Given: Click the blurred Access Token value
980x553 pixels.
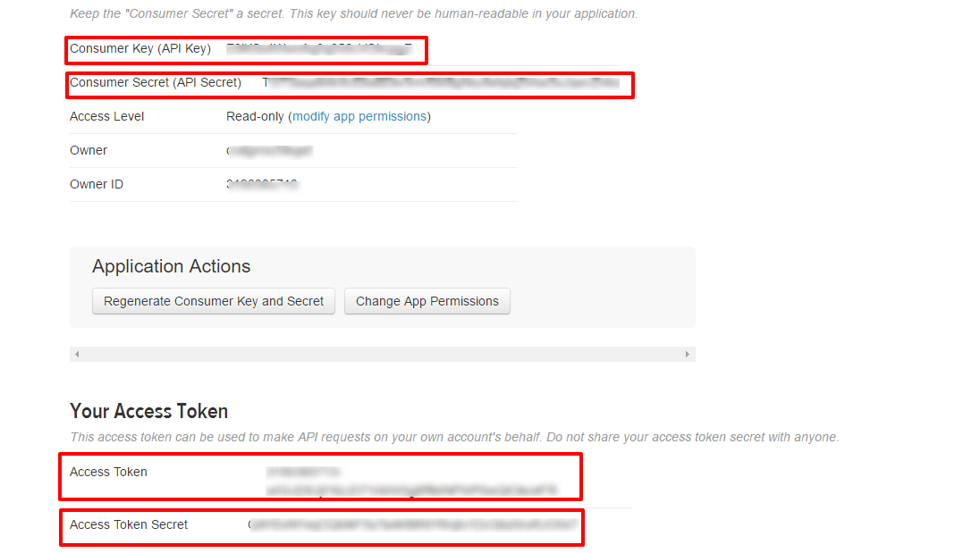Looking at the screenshot, I should pyautogui.click(x=410, y=489).
